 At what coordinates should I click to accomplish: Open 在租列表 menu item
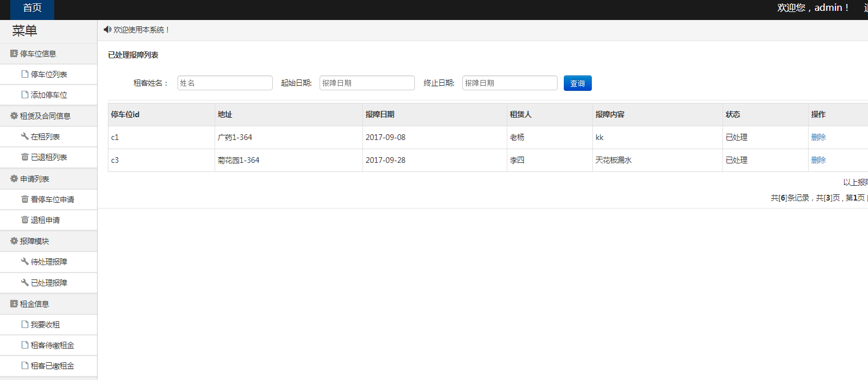tap(49, 137)
